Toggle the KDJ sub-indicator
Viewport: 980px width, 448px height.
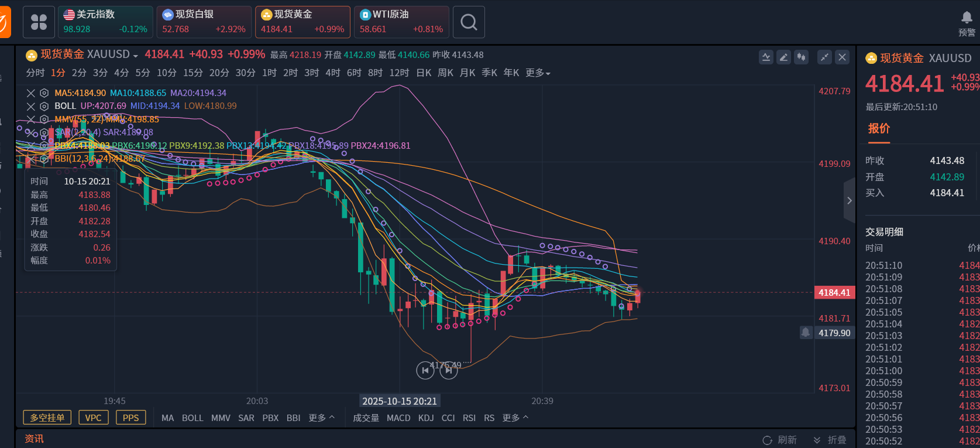[426, 418]
